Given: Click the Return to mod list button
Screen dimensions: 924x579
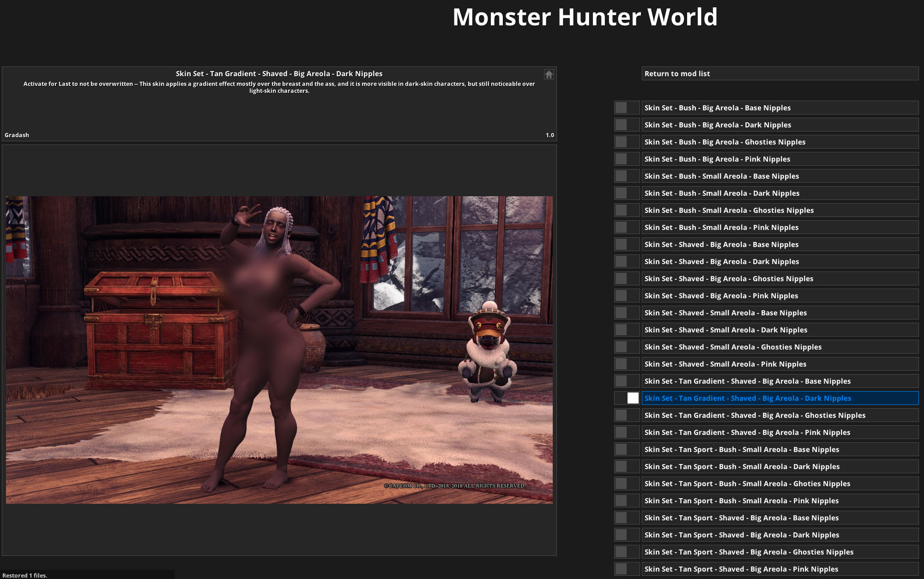Looking at the screenshot, I should click(x=780, y=73).
